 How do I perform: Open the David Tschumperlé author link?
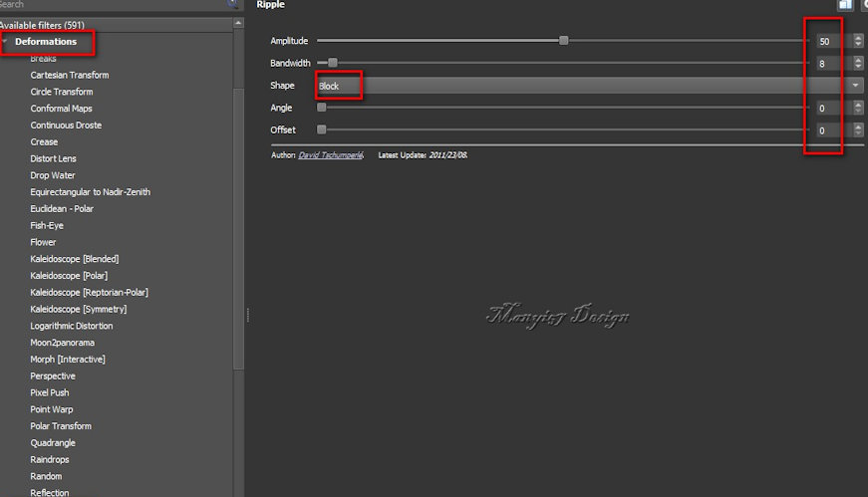coord(331,155)
